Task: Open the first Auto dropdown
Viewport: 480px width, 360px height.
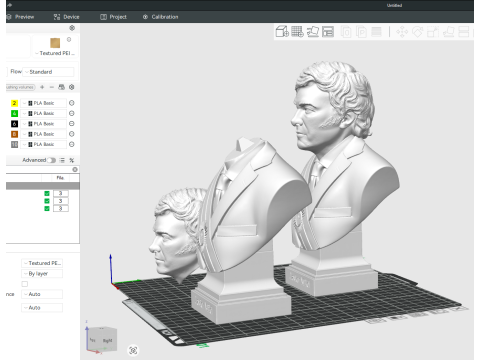Action: pyautogui.click(x=42, y=294)
